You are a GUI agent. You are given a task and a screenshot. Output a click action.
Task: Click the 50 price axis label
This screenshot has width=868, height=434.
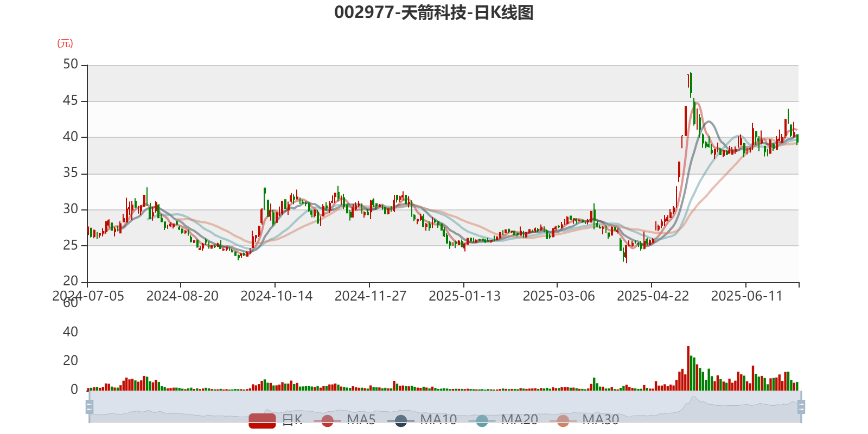coord(71,65)
